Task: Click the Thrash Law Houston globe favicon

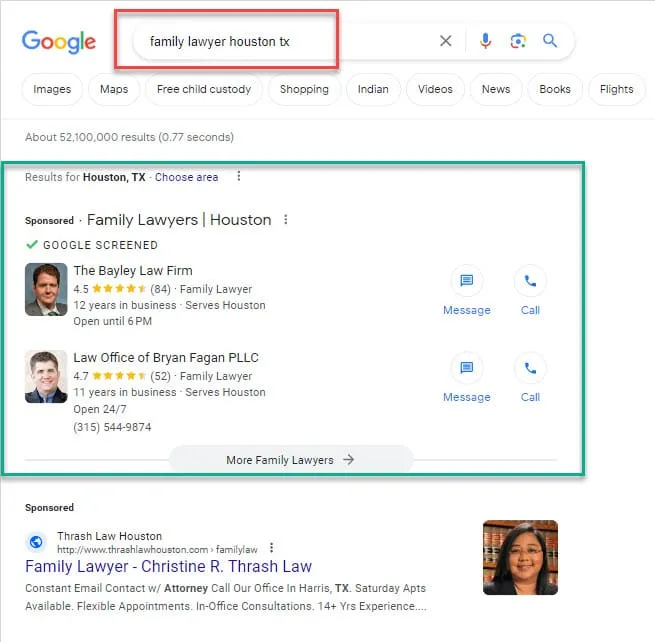Action: (x=36, y=542)
